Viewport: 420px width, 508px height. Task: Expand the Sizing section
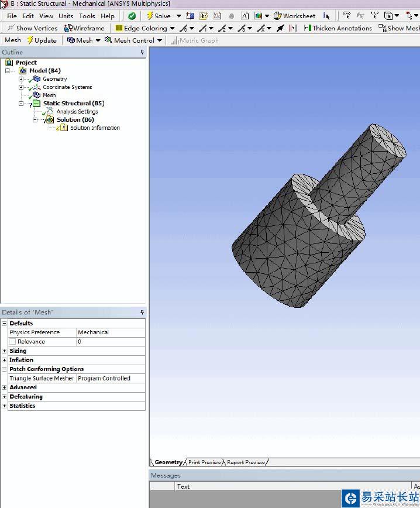4,351
